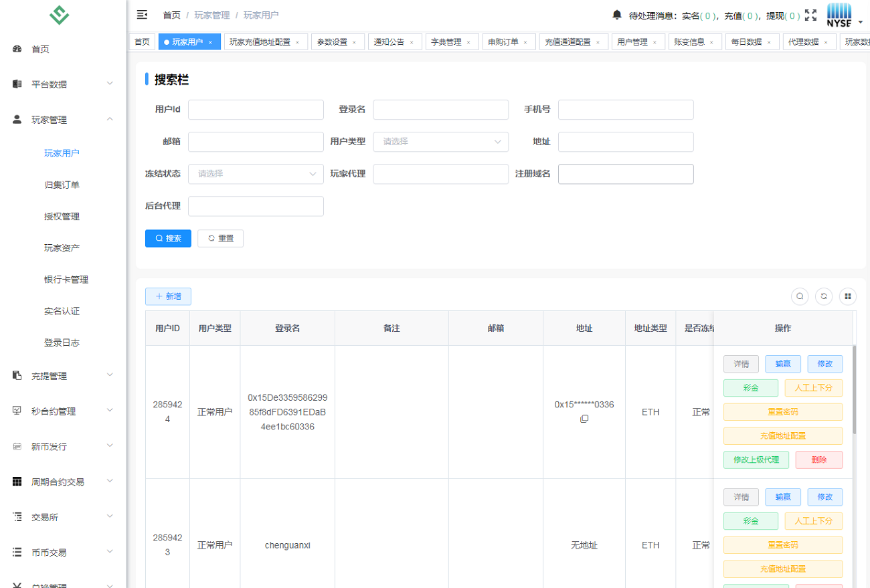Open 归集订单 in the sidebar
The image size is (870, 588).
coord(62,185)
